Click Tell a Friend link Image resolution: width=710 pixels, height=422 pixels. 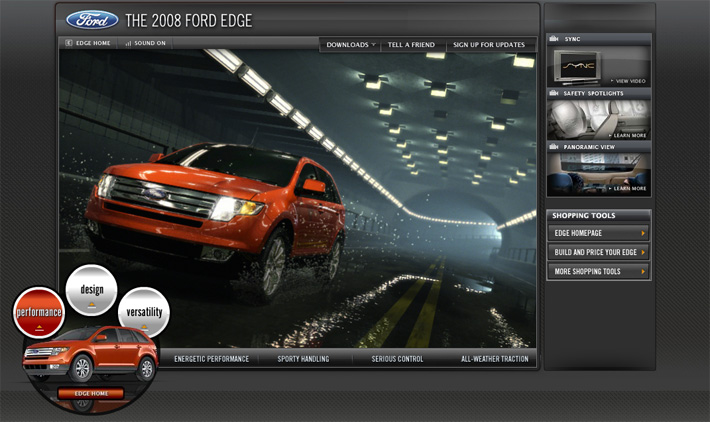coord(411,44)
